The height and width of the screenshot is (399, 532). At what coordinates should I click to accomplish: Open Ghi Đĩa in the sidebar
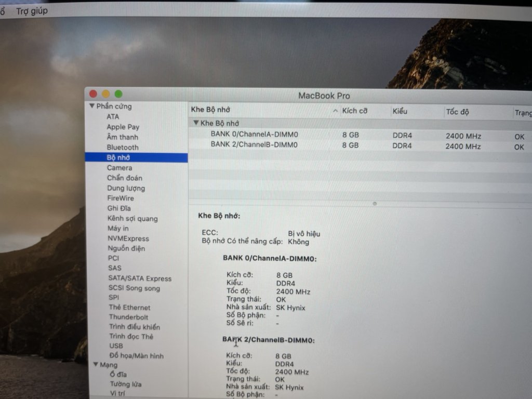tap(119, 208)
